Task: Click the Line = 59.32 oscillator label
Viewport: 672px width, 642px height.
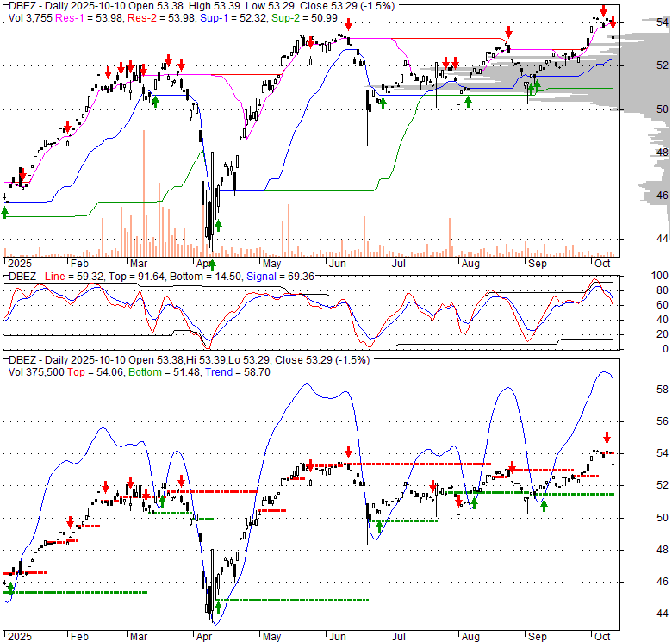Action: tap(69, 276)
